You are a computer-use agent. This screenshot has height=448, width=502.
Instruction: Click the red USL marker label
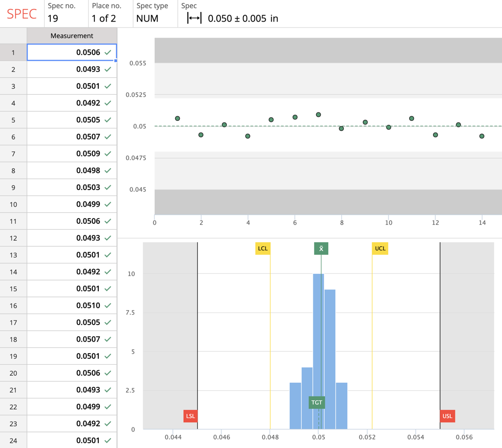pos(447,416)
